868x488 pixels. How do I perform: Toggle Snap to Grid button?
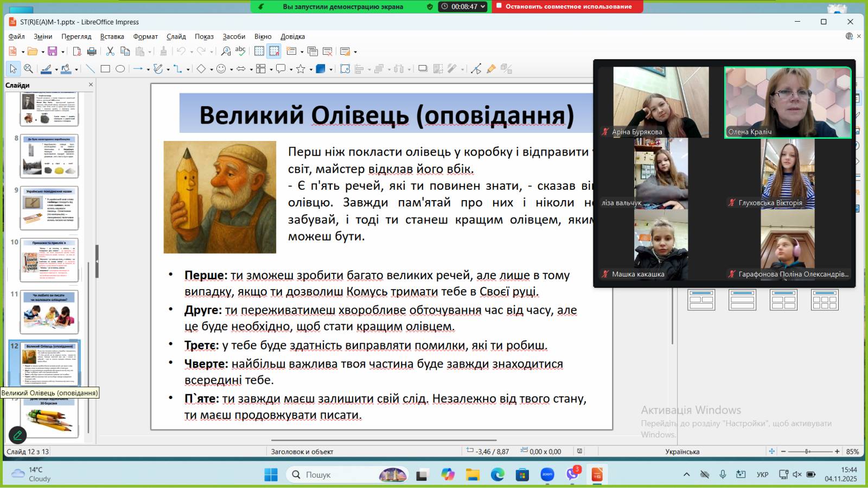pyautogui.click(x=274, y=52)
